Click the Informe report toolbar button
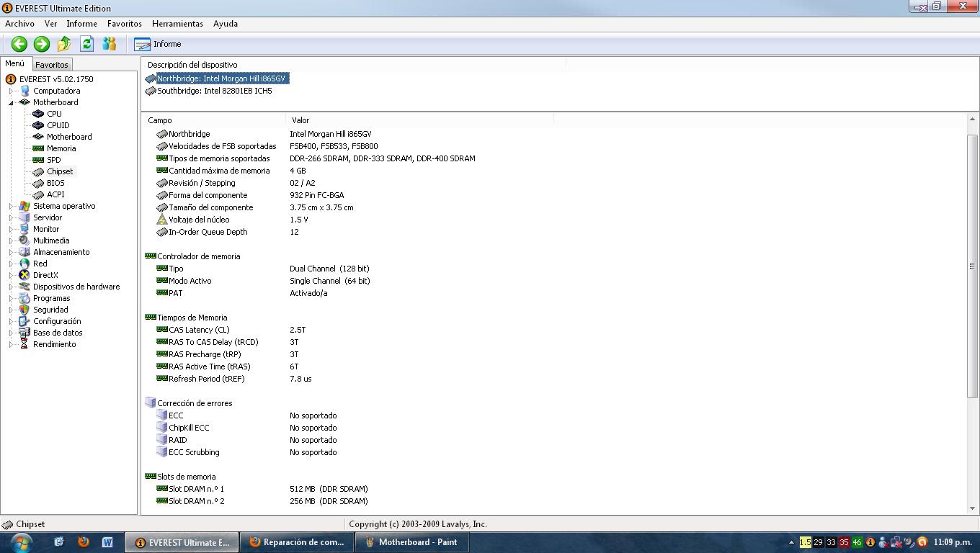The image size is (980, 553). coord(158,44)
